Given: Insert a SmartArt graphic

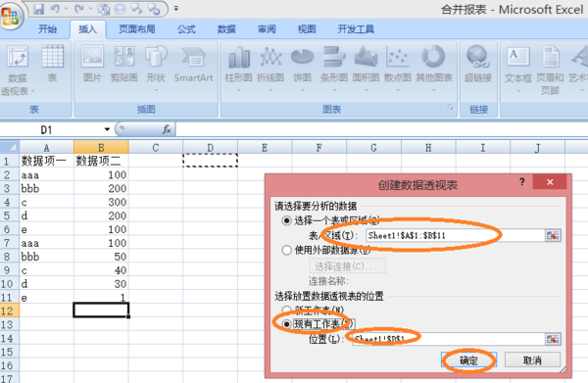Looking at the screenshot, I should click(193, 64).
